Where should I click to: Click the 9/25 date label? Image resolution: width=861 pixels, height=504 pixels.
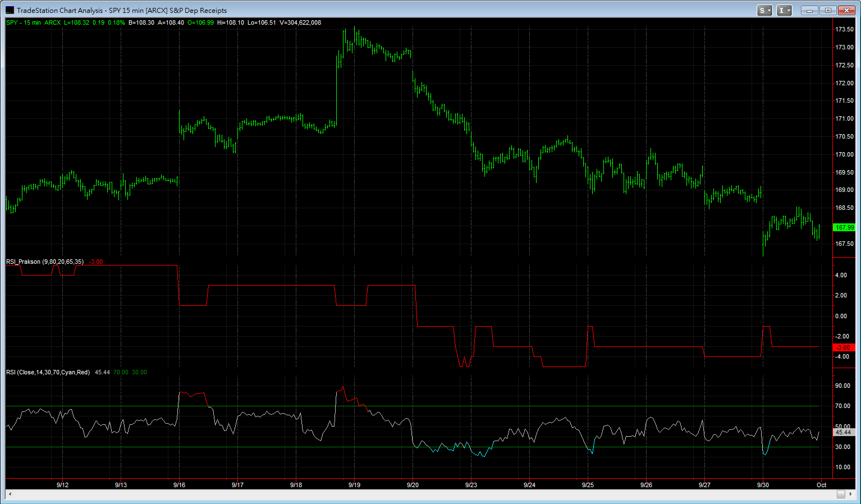click(x=588, y=485)
